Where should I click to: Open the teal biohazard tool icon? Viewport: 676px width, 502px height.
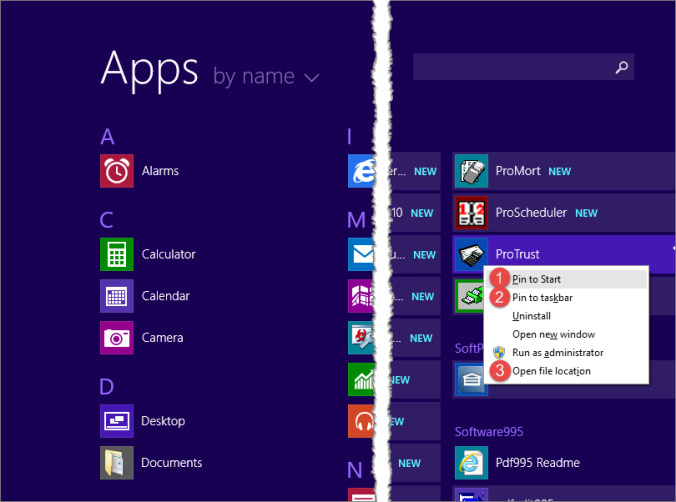pos(361,338)
